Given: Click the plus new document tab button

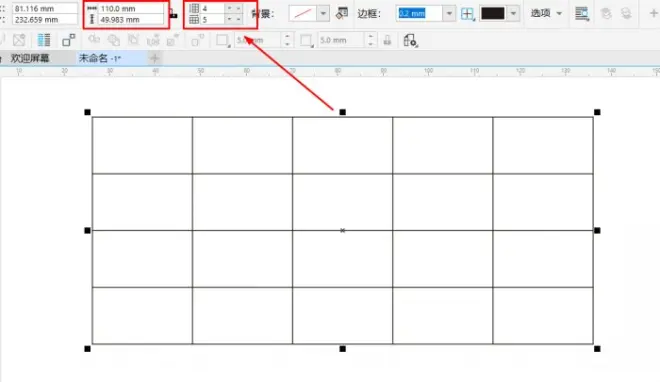Looking at the screenshot, I should [154, 58].
